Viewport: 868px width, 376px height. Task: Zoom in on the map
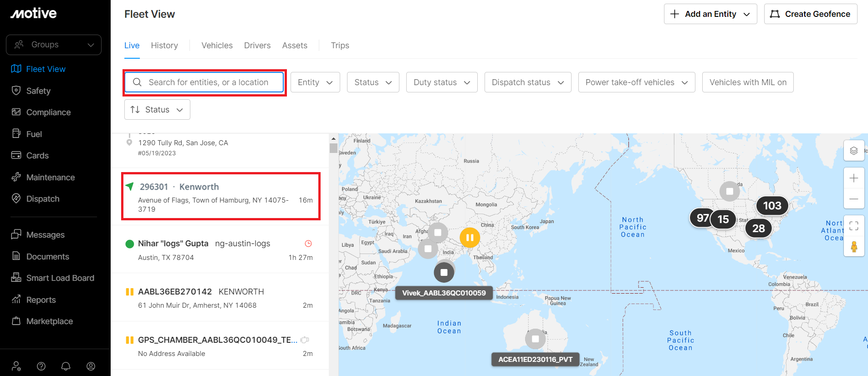tap(853, 178)
